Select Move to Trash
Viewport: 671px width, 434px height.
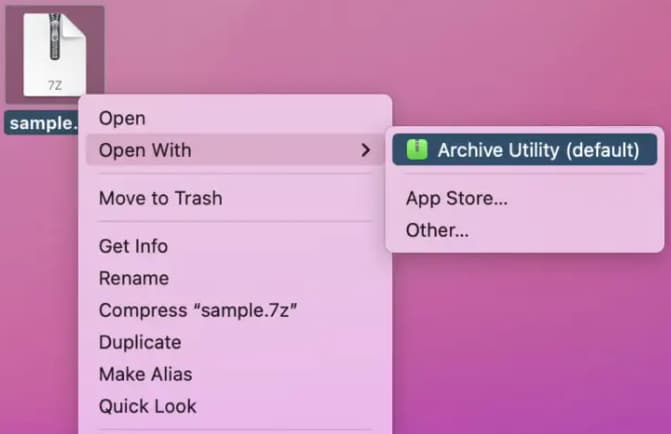pyautogui.click(x=235, y=198)
